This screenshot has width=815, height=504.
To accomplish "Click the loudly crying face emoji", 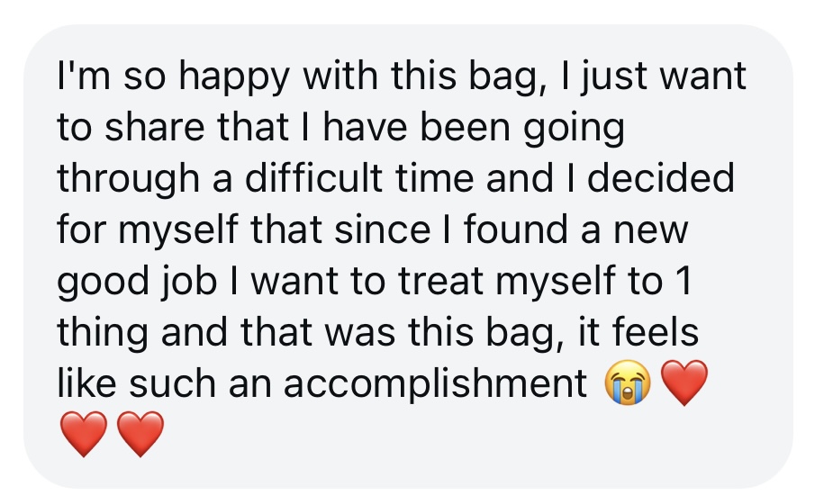I will click(628, 382).
